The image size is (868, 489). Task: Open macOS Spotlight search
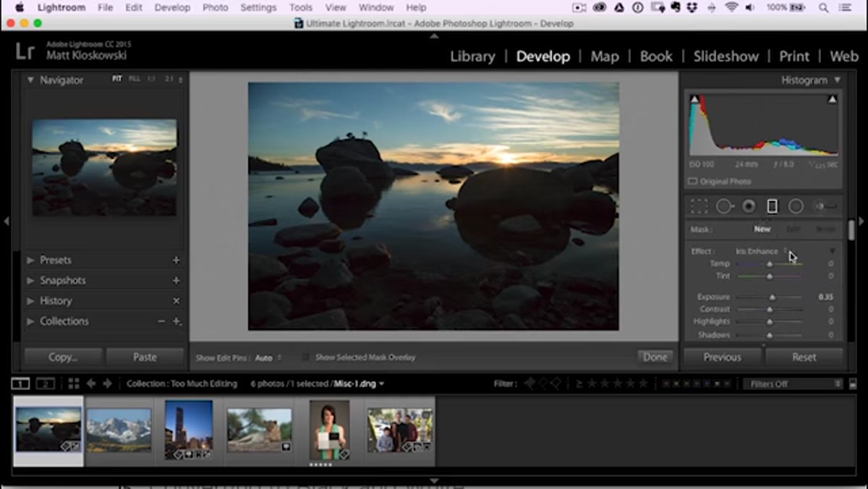coord(824,7)
